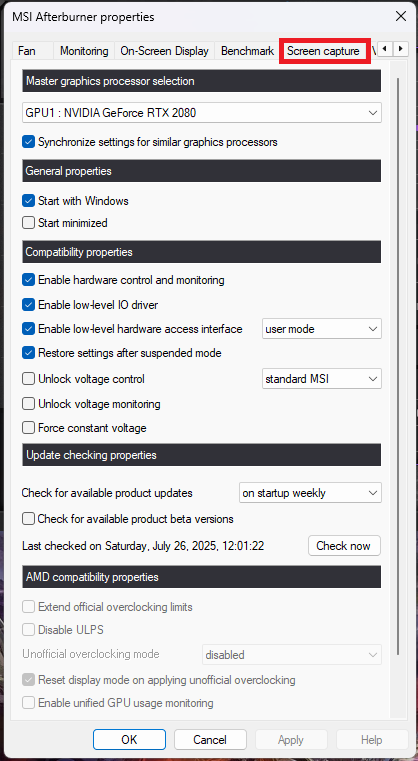Screen dimensions: 418x761
Task: Click the tab strip left arrow
Action: point(385,49)
